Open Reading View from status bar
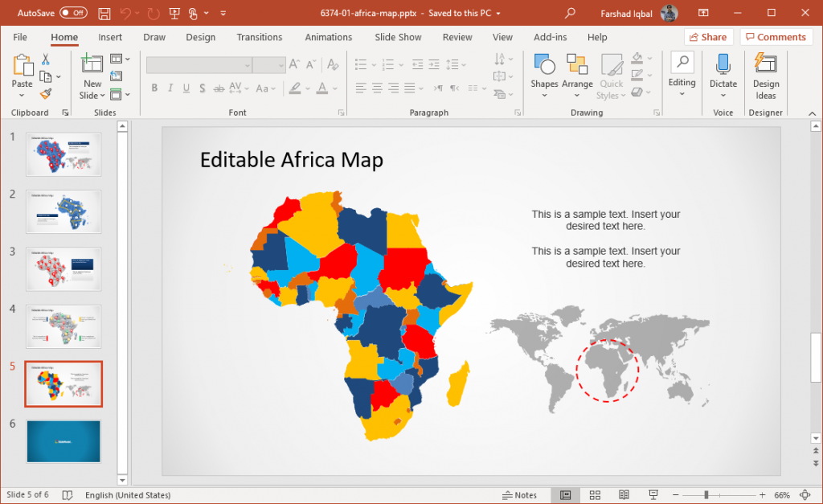 [x=624, y=494]
